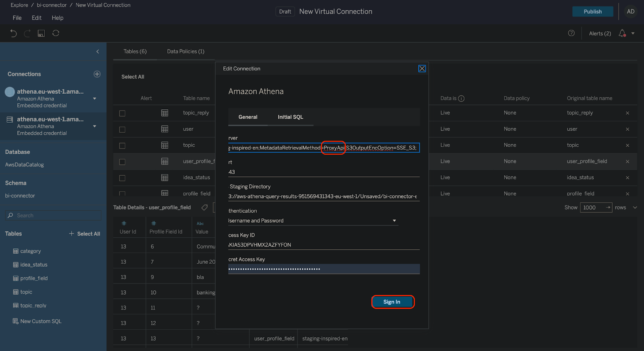The width and height of the screenshot is (644, 351).
Task: Click the arrow in the rows count field
Action: 608,207
